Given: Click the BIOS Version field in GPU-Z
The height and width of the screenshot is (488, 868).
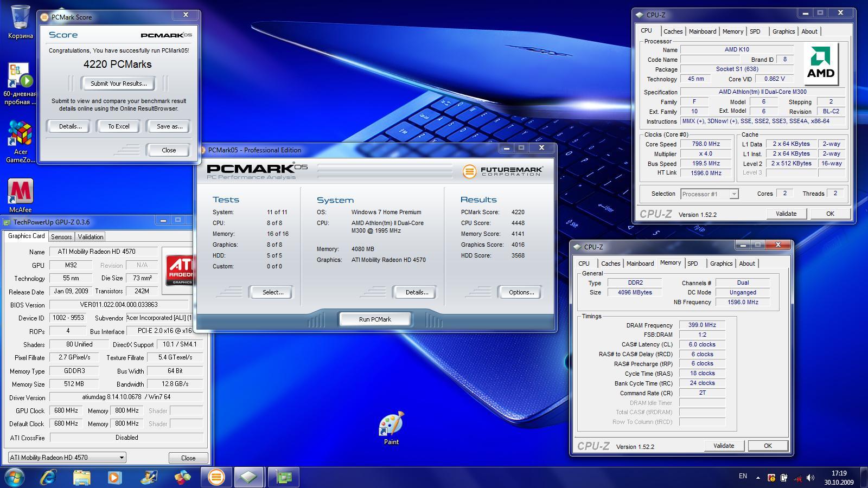Looking at the screenshot, I should pos(119,305).
